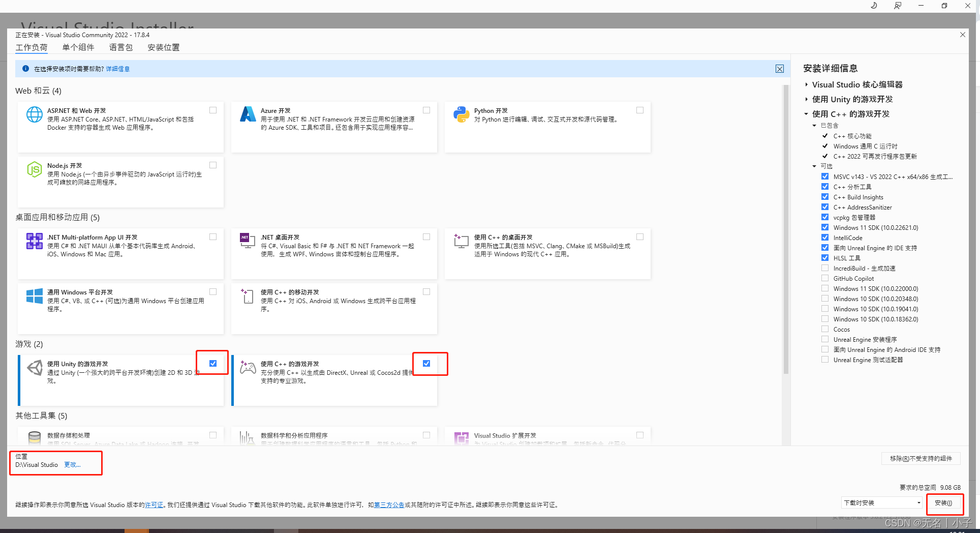Close the installer workload dialog

pos(963,35)
